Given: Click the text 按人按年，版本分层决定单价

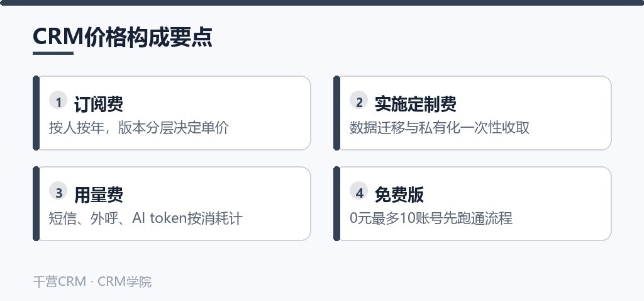Looking at the screenshot, I should (x=138, y=127).
